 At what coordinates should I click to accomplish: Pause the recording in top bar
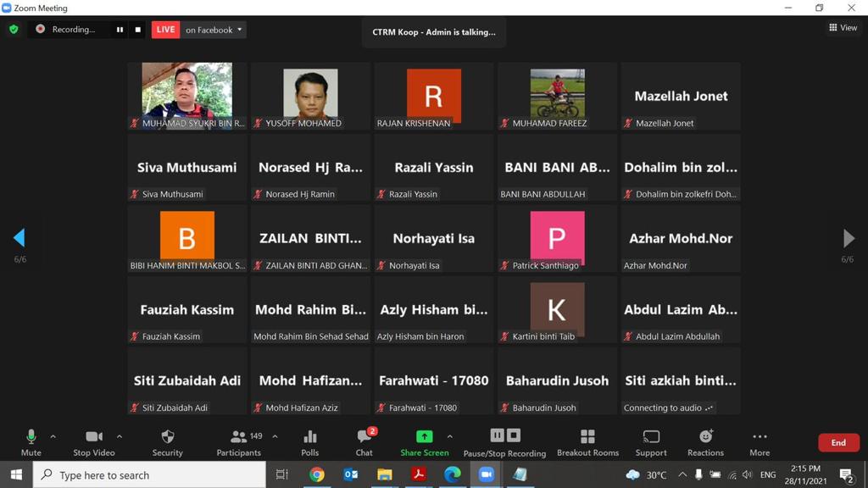[x=120, y=30]
